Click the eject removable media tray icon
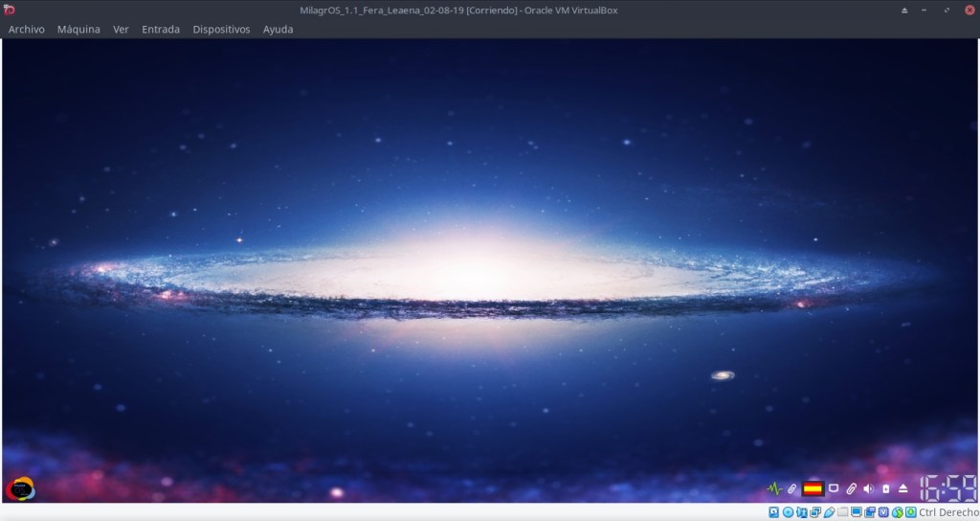 902,488
